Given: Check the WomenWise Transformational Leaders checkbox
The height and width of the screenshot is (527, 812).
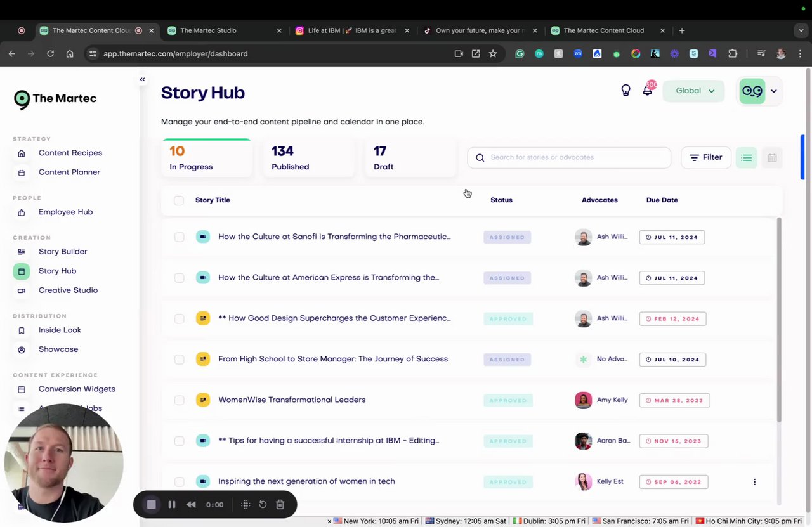Looking at the screenshot, I should [x=179, y=400].
